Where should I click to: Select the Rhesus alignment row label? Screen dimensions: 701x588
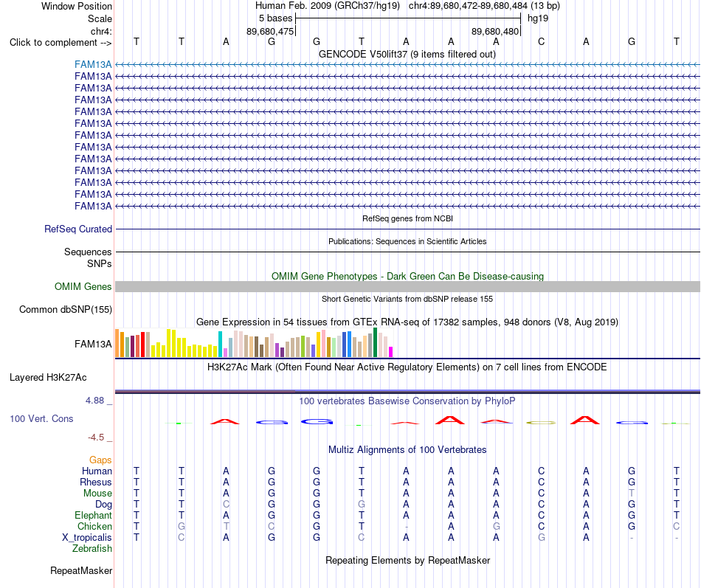click(96, 482)
